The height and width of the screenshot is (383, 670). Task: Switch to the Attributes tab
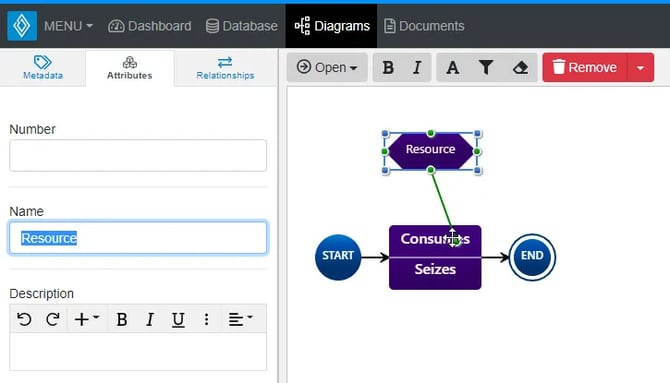(x=129, y=68)
